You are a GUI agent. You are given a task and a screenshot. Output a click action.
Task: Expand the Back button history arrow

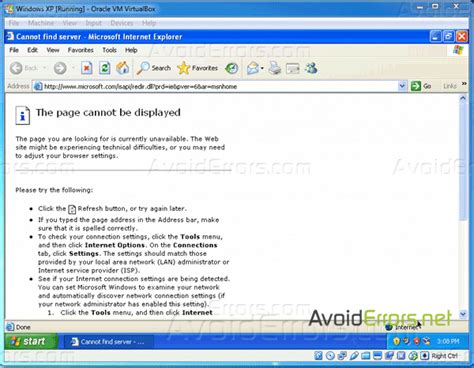[44, 68]
